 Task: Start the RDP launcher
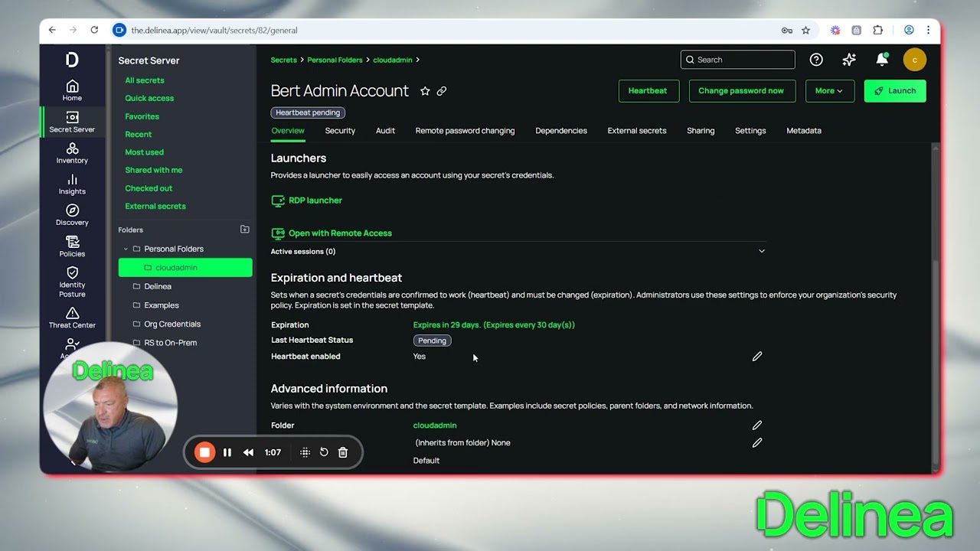[307, 201]
